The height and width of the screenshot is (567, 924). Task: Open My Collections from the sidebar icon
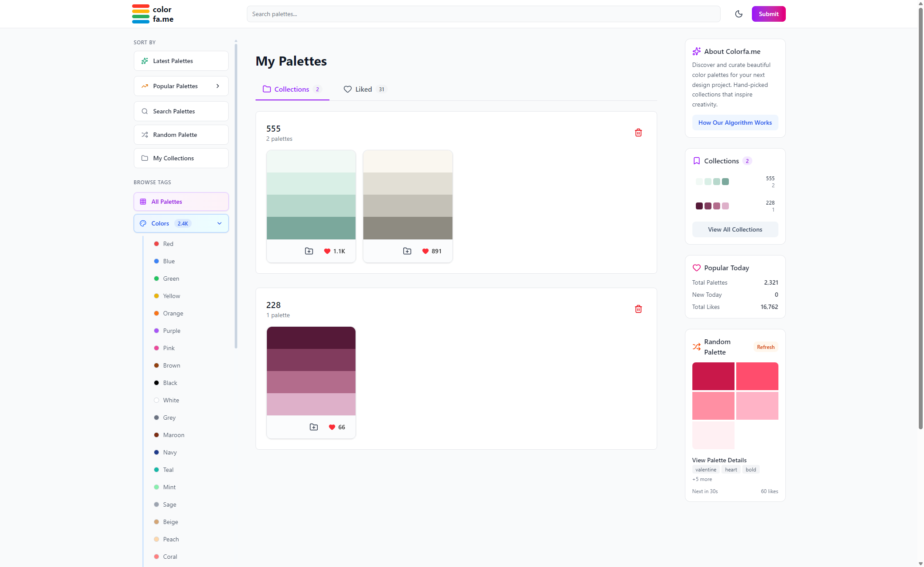(x=145, y=158)
